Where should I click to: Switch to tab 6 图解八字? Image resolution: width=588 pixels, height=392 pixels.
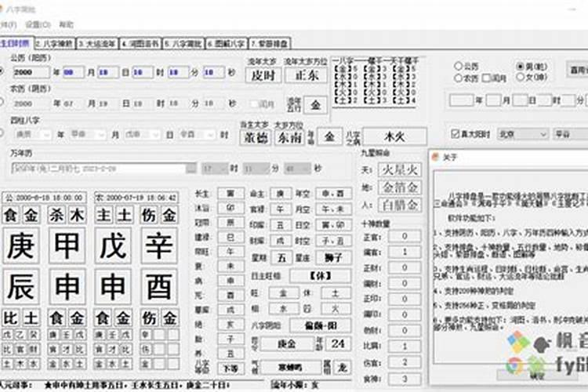click(x=227, y=44)
